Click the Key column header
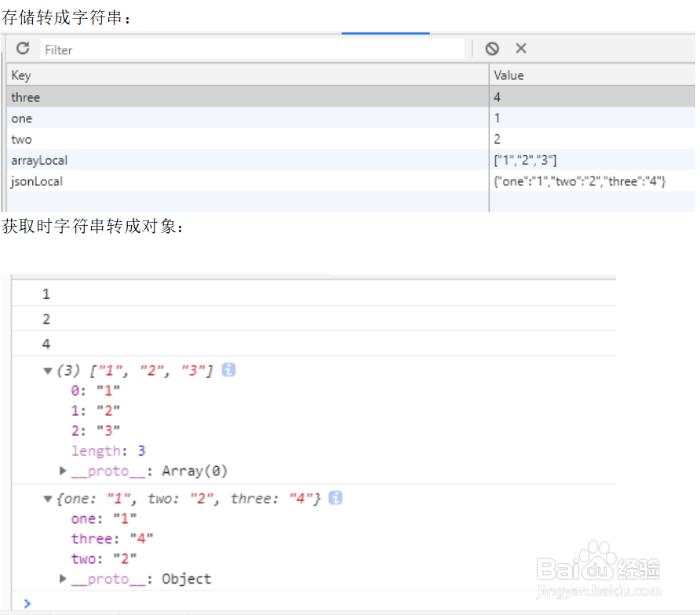The image size is (700, 615). (x=248, y=75)
